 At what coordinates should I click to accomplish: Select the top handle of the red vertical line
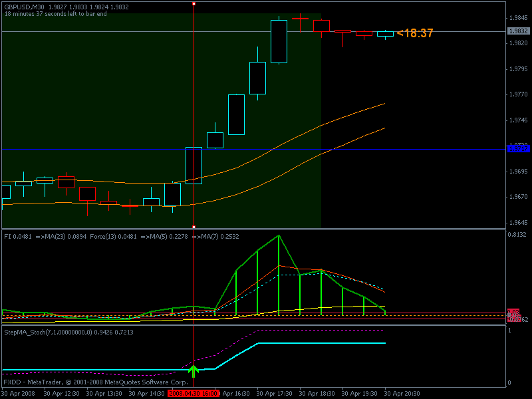194,4
